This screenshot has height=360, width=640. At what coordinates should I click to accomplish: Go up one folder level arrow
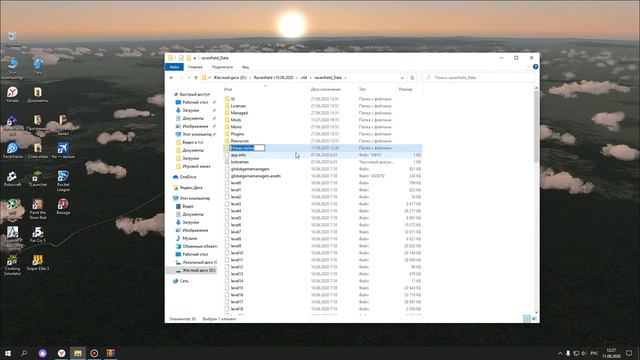pyautogui.click(x=196, y=78)
